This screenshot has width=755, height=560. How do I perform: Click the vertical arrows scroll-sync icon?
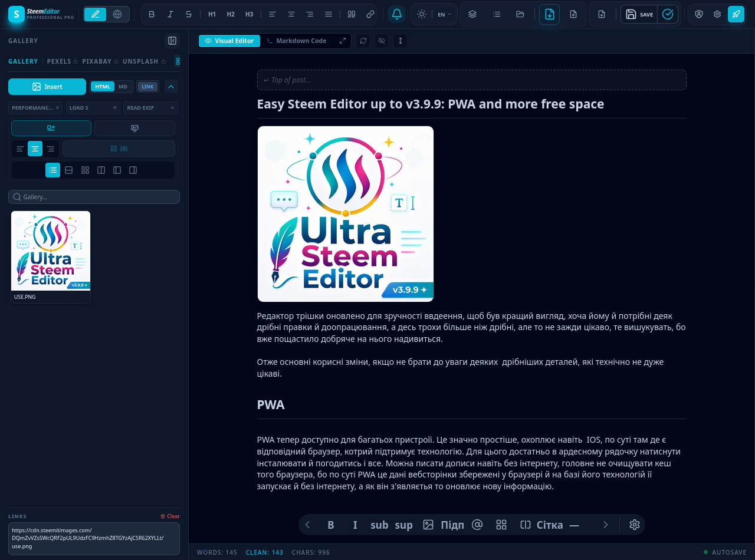[x=401, y=41]
